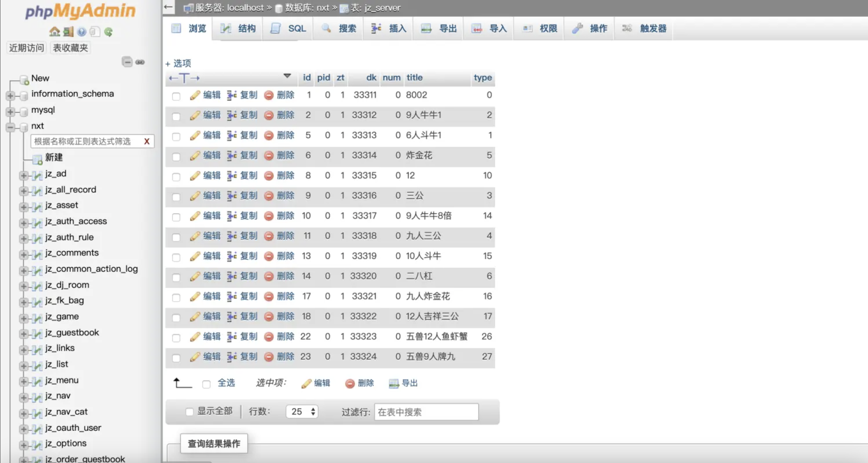Open the jz_guestbook table in tree

(72, 333)
